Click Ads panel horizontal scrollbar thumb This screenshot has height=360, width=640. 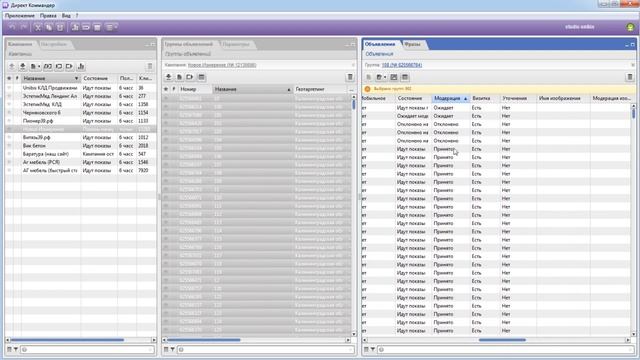pos(502,340)
